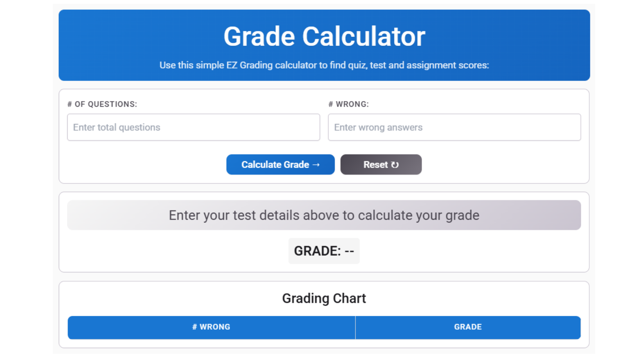Click the '# OF QUESTIONS:' field label

click(102, 104)
